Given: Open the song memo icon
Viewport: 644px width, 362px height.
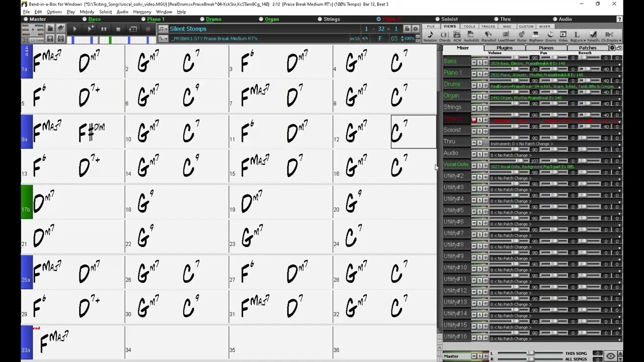Looking at the screenshot, I should pos(407,29).
